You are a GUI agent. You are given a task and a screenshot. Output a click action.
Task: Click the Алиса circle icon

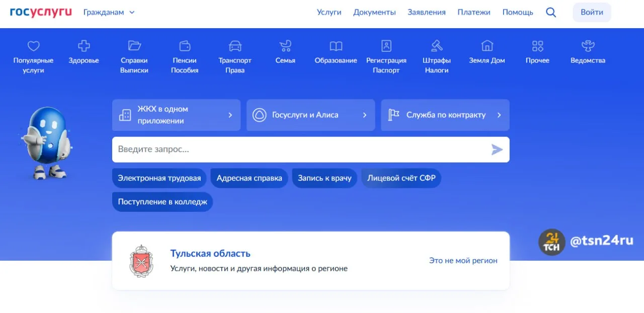(259, 115)
